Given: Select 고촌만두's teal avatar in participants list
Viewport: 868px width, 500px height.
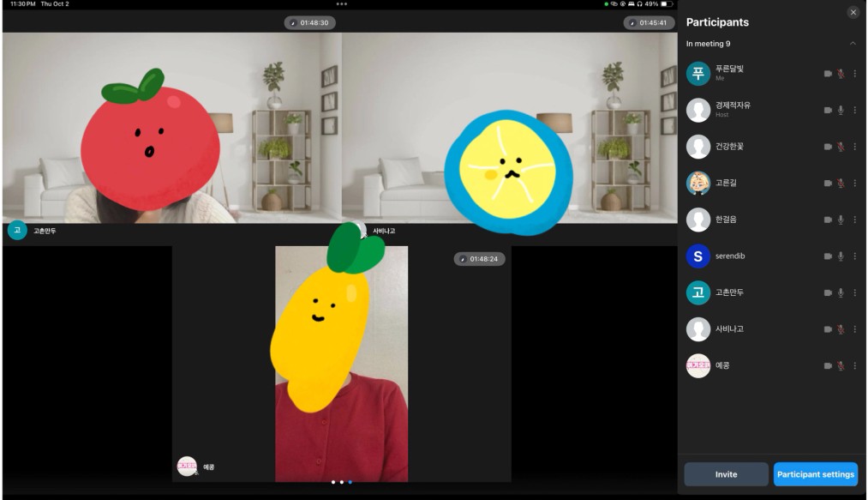Looking at the screenshot, I should [x=698, y=292].
